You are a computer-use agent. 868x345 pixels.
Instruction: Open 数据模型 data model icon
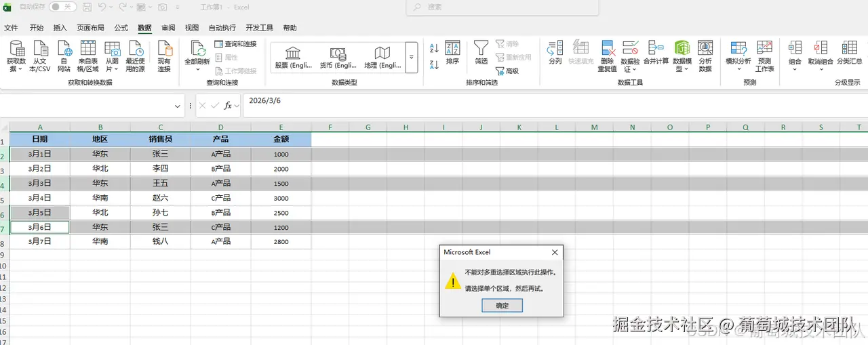pos(682,56)
